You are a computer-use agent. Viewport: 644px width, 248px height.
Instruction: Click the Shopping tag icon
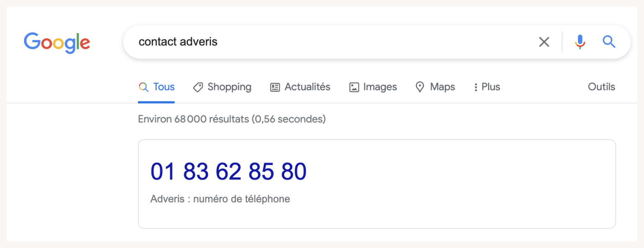[198, 87]
